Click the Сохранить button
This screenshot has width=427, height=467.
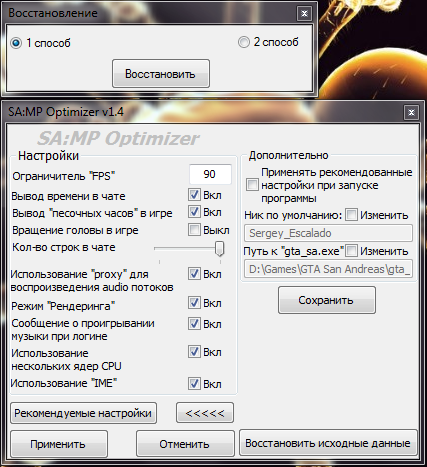tap(327, 300)
